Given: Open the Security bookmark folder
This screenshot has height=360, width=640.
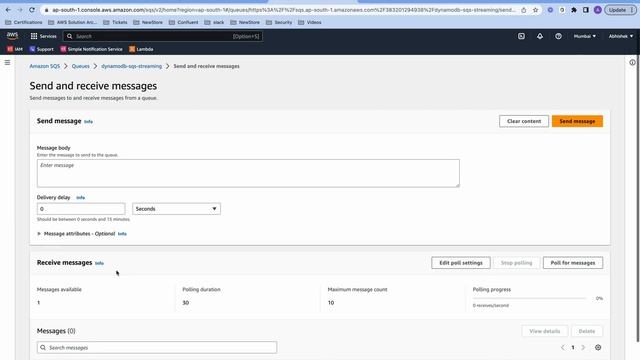Looking at the screenshot, I should [279, 22].
